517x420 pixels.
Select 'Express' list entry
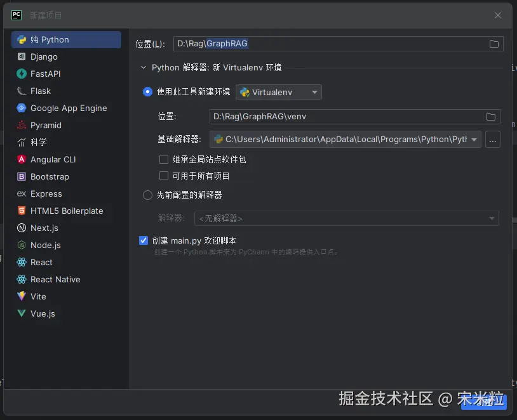(x=46, y=194)
